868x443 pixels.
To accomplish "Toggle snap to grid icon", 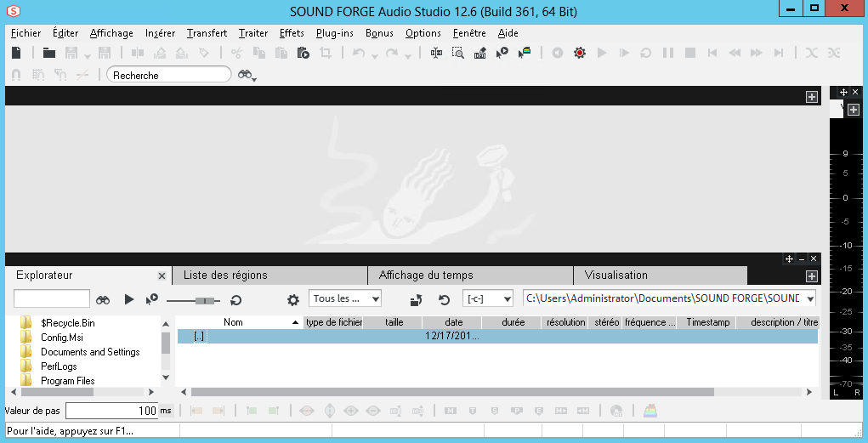I will click(38, 75).
